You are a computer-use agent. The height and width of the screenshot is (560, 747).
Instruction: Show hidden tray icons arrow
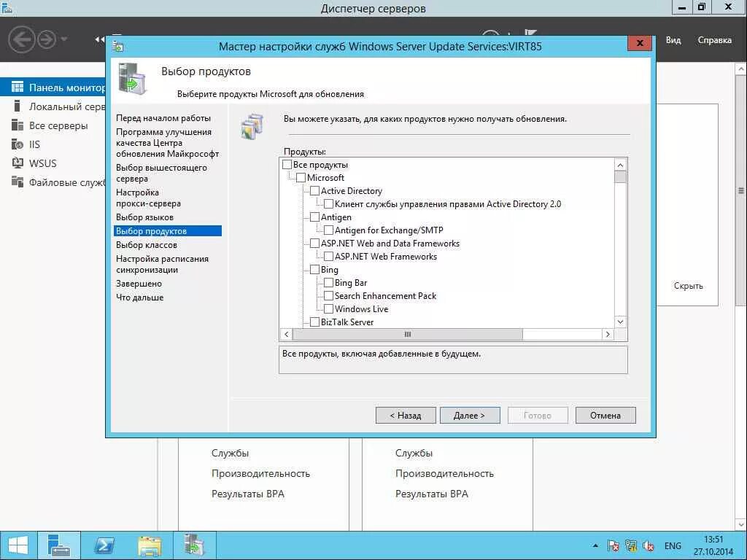(x=595, y=545)
